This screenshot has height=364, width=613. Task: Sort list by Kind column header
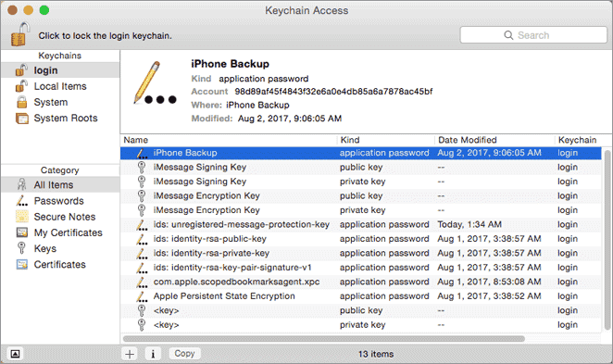[386, 140]
